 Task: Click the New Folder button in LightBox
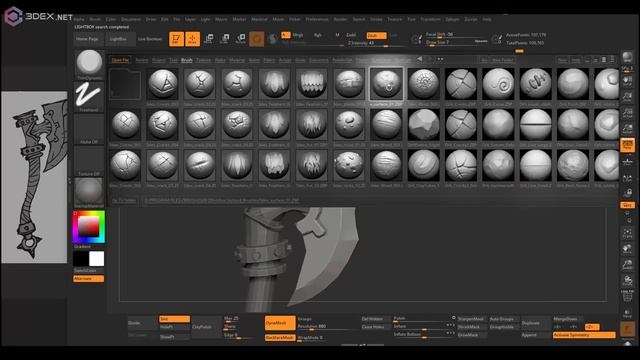pyautogui.click(x=502, y=60)
